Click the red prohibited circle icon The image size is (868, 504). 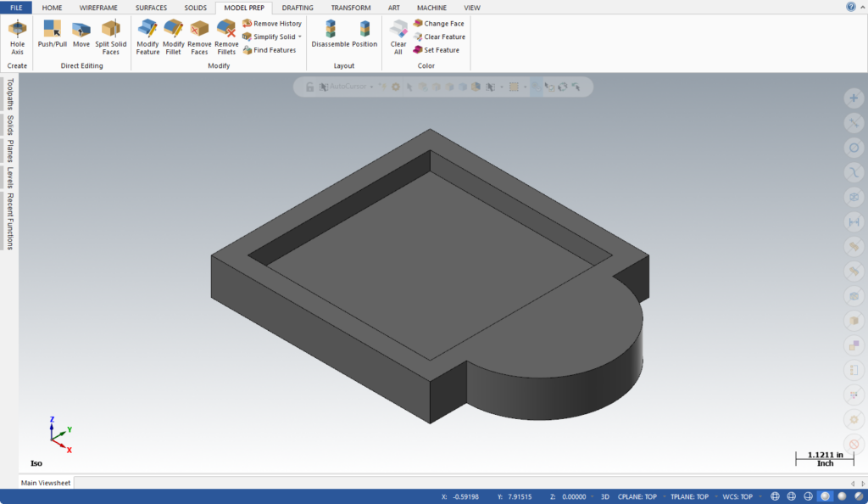click(854, 445)
